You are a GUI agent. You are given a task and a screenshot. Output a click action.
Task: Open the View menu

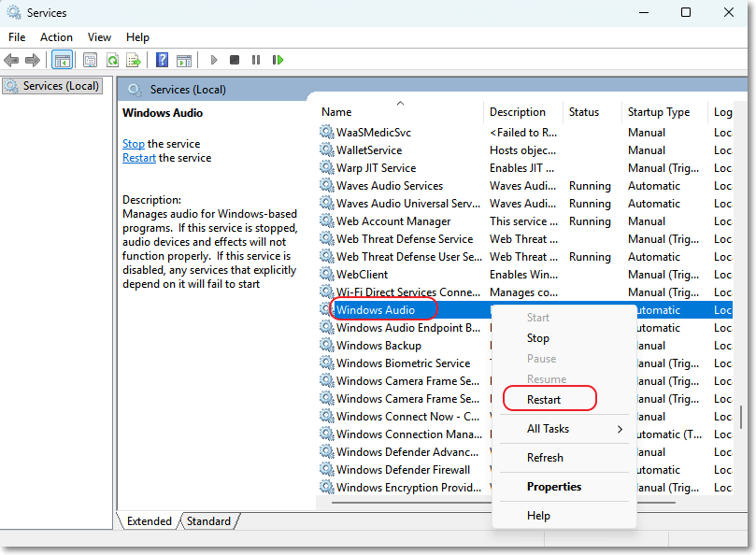coord(99,37)
